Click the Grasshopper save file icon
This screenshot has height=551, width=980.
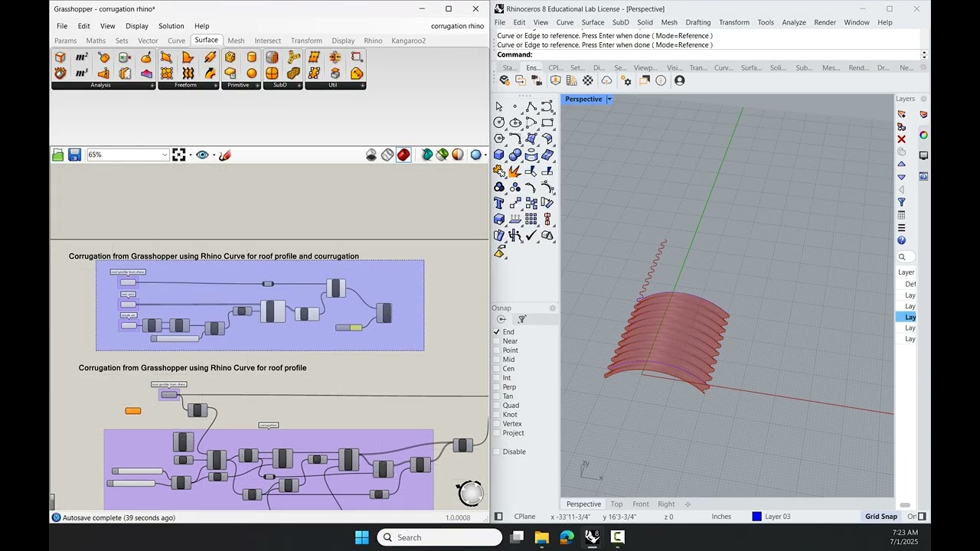[x=74, y=155]
